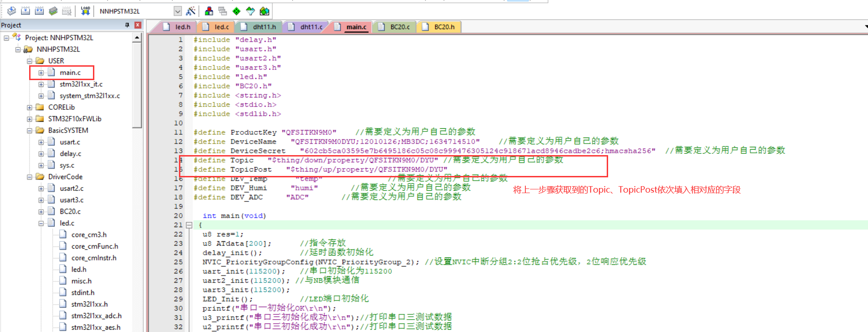Collapse the led.c include list
868x332 pixels.
click(41, 223)
